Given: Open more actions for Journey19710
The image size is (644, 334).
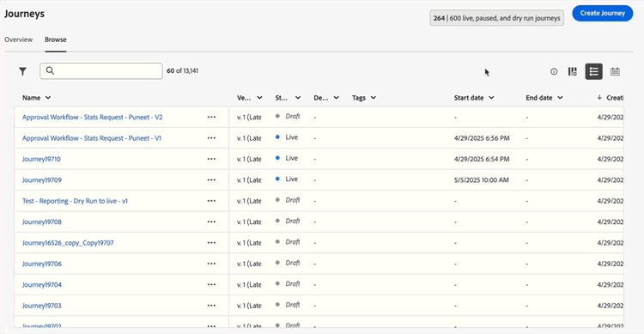Looking at the screenshot, I should (211, 159).
